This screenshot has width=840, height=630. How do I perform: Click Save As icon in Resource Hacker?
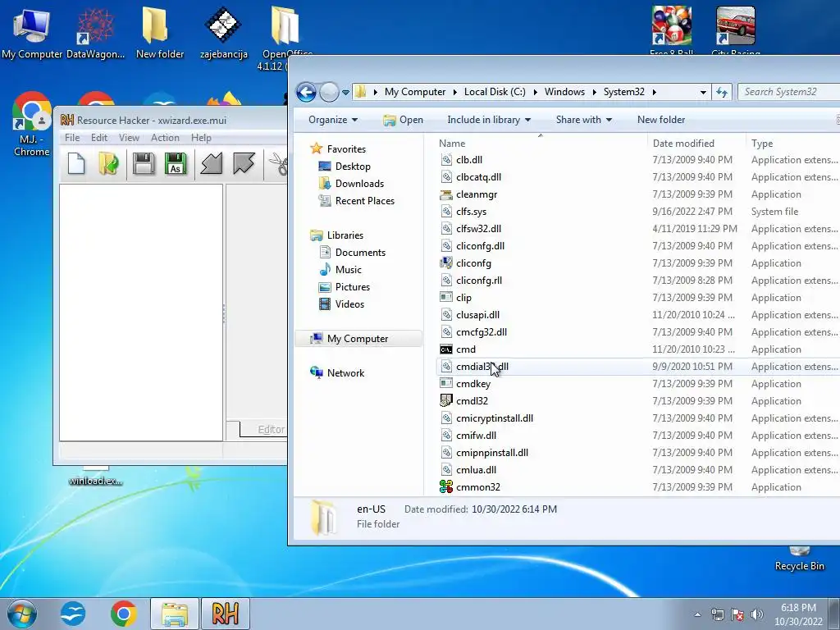[x=176, y=163]
